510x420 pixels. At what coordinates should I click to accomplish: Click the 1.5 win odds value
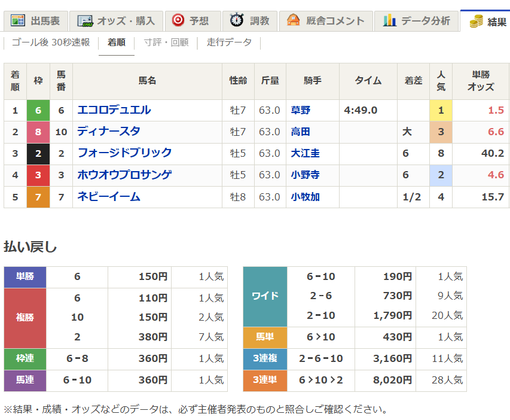(496, 110)
